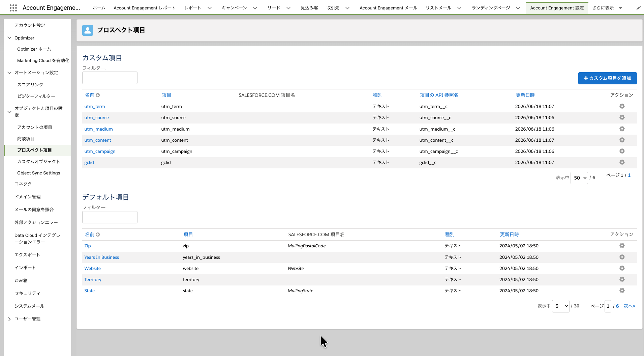Click sort icon beside custom fields 名前 column
This screenshot has width=644, height=356.
pyautogui.click(x=98, y=95)
